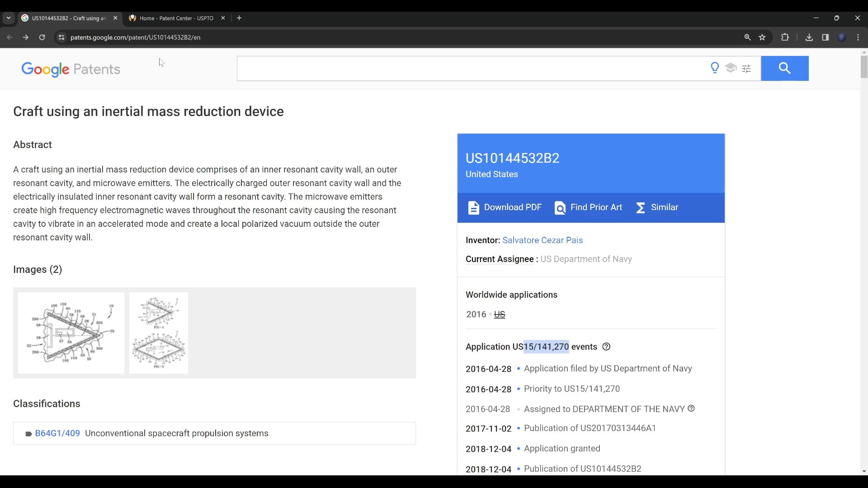The image size is (868, 488).
Task: Click the Google Scholar cap icon
Action: click(x=731, y=68)
